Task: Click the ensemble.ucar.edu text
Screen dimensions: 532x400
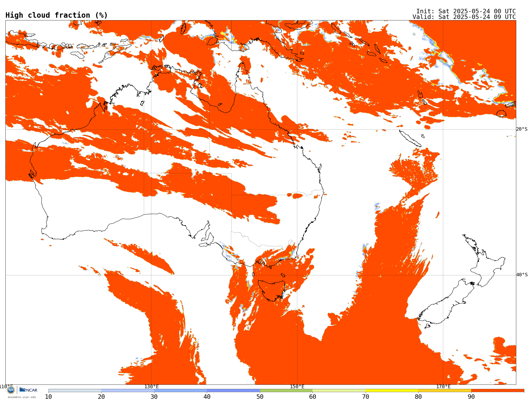Action: tap(22, 397)
